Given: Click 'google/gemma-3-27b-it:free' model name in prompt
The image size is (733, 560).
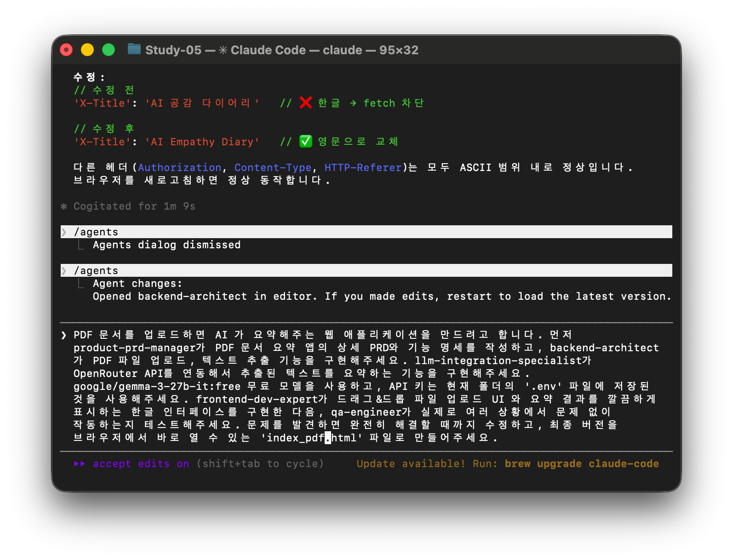Looking at the screenshot, I should coord(157,386).
